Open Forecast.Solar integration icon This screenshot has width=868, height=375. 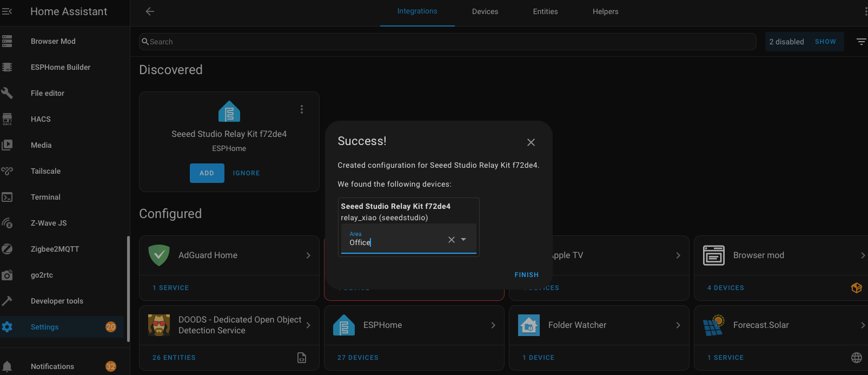click(x=714, y=325)
